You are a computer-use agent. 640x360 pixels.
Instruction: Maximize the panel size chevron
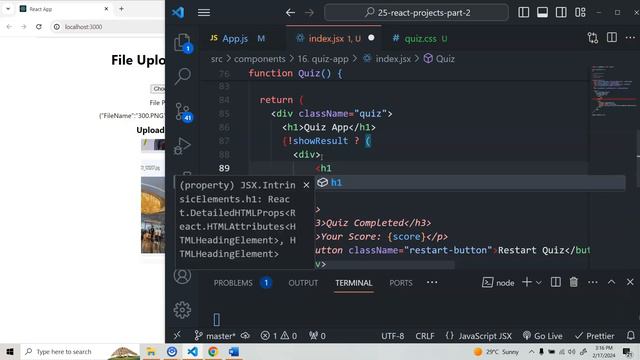click(611, 282)
